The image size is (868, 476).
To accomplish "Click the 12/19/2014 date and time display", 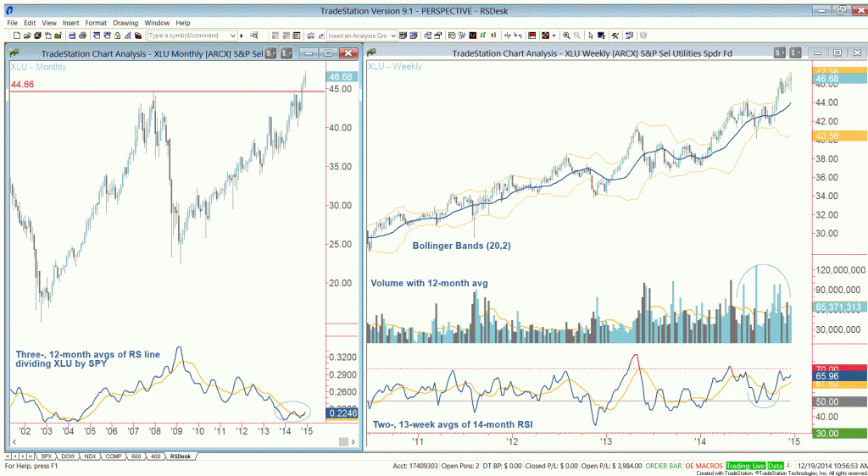I will pyautogui.click(x=831, y=466).
